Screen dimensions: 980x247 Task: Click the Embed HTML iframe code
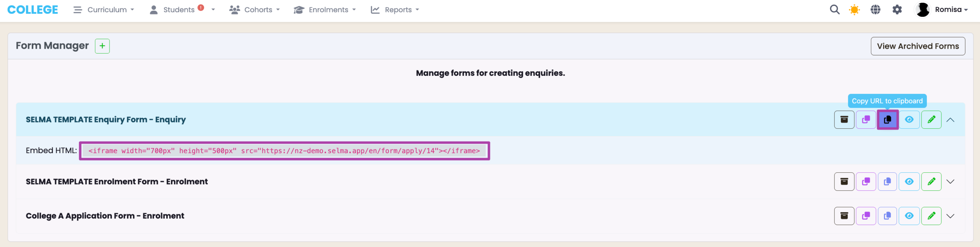pos(284,151)
